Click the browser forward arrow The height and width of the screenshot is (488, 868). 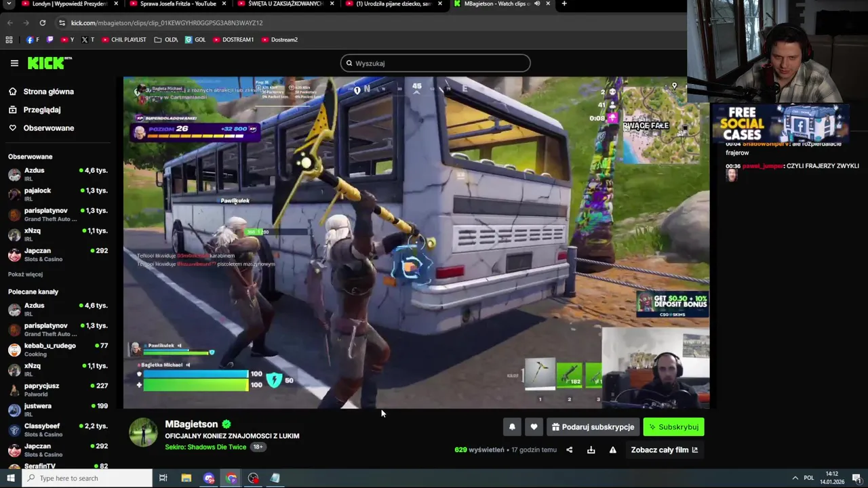26,22
